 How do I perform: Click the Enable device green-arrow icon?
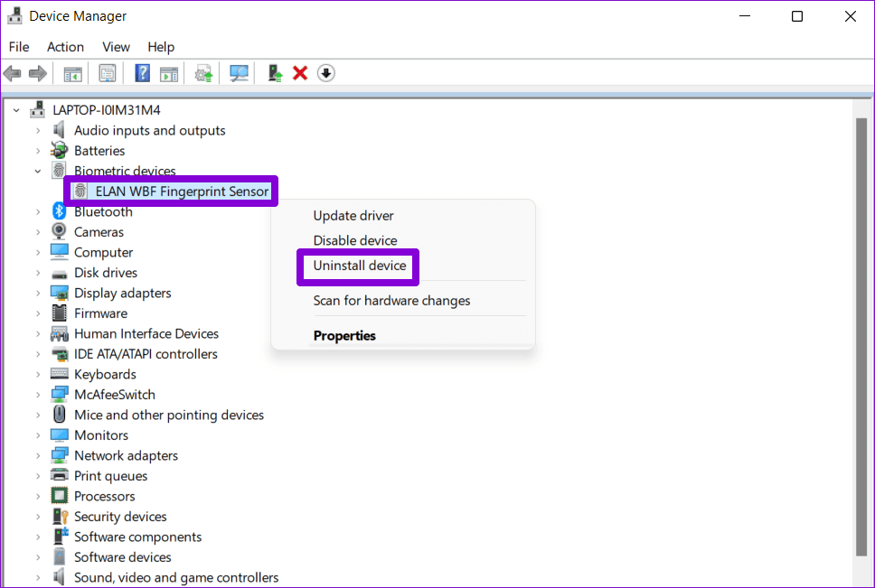tap(275, 73)
